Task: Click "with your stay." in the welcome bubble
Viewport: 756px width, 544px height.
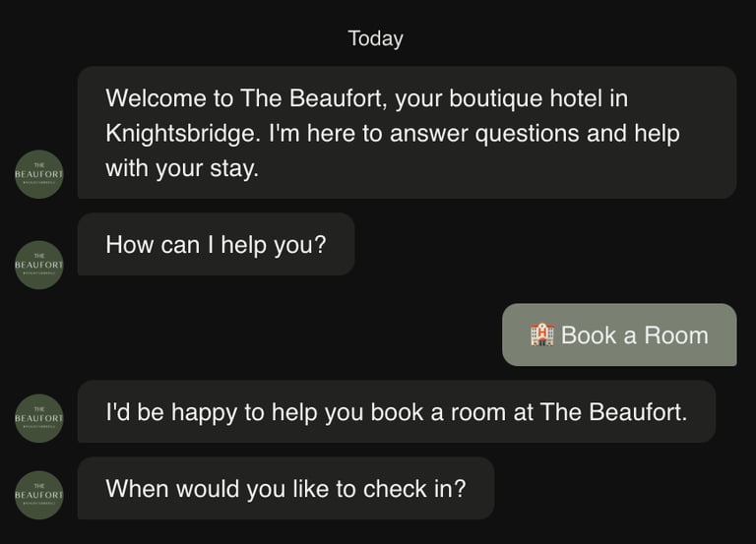Action: pos(182,167)
